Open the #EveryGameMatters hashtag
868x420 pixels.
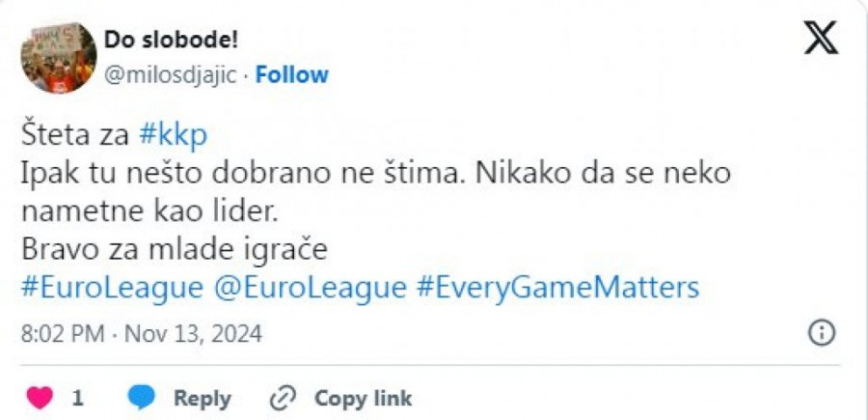[558, 288]
